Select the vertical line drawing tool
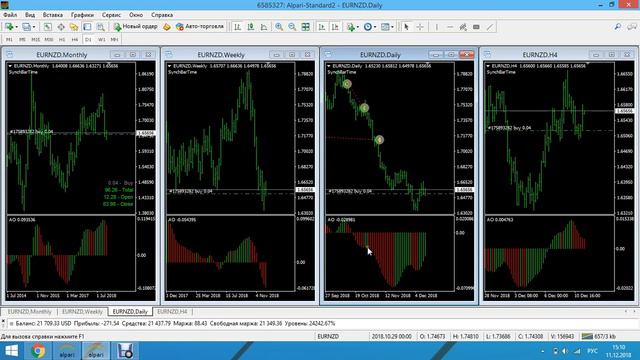Viewport: 640px width, 360px height. point(437,27)
